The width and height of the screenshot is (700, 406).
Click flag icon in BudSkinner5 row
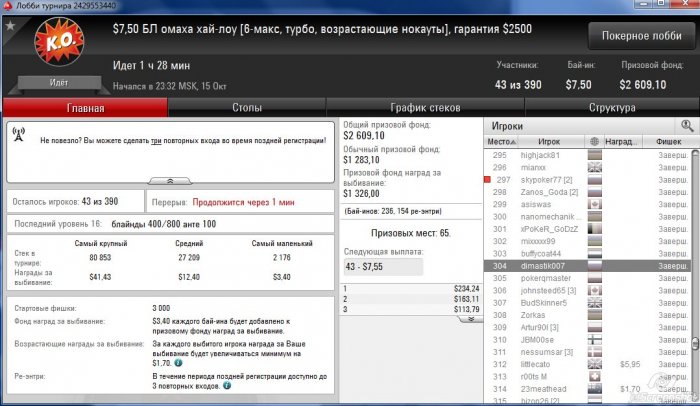pyautogui.click(x=595, y=303)
